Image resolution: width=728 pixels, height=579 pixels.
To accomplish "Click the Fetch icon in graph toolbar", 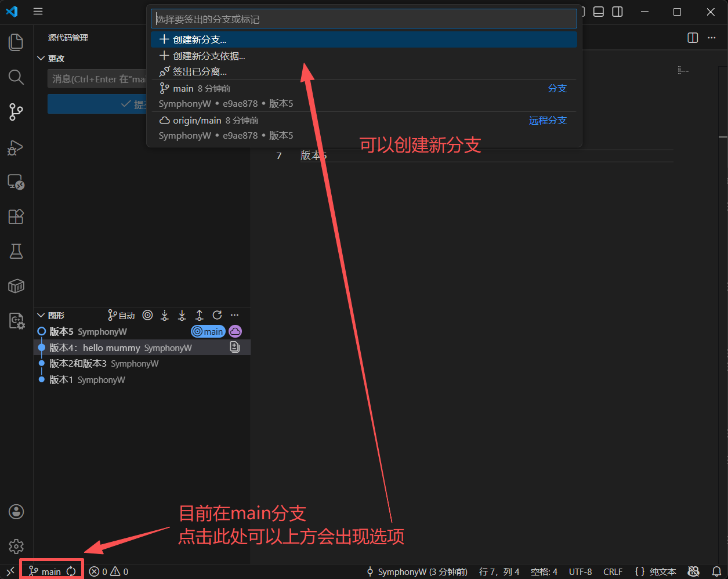I will (165, 315).
